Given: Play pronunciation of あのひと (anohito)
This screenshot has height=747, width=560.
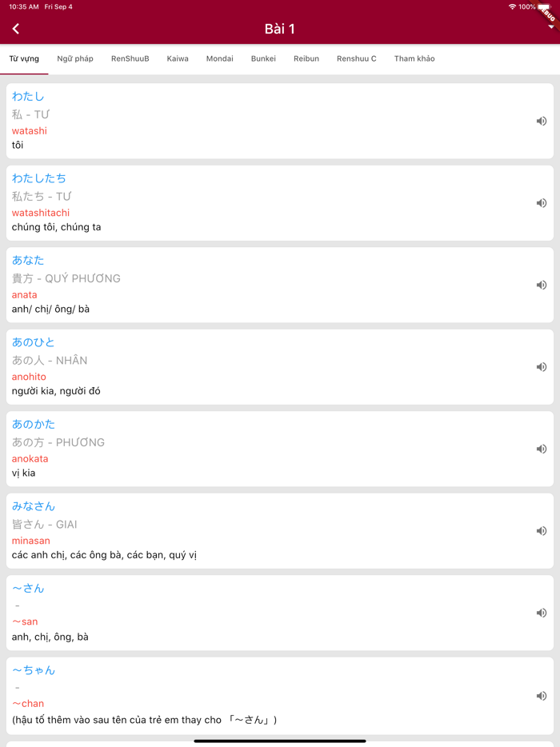Looking at the screenshot, I should pyautogui.click(x=542, y=367).
